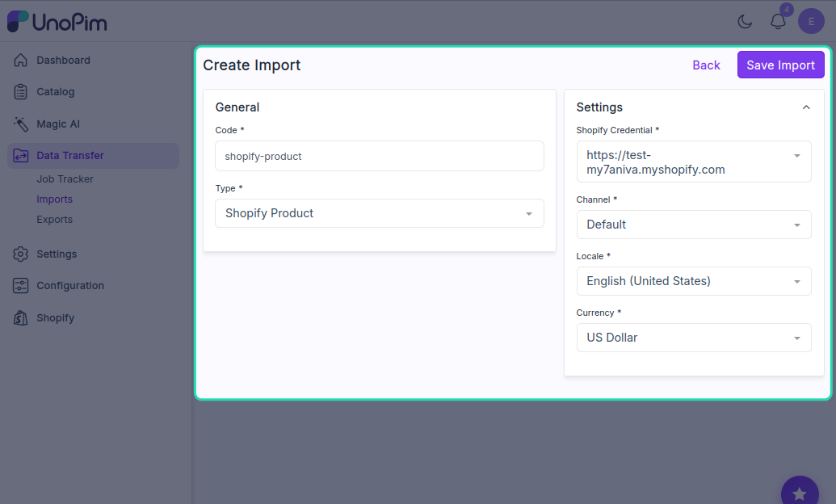Viewport: 836px width, 504px height.
Task: Collapse the Settings panel chevron
Action: [806, 107]
